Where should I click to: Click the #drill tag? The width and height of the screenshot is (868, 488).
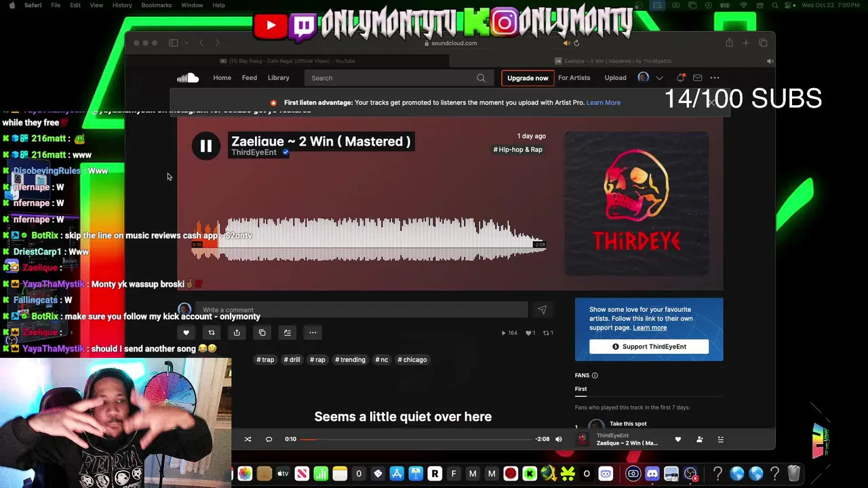point(292,360)
